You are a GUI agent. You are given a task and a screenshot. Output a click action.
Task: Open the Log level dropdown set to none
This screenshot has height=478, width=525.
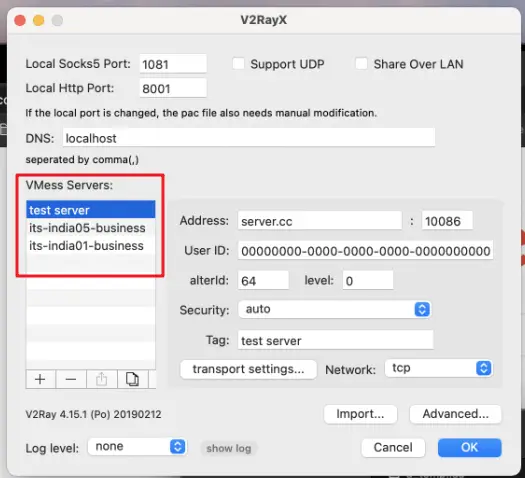coord(137,447)
